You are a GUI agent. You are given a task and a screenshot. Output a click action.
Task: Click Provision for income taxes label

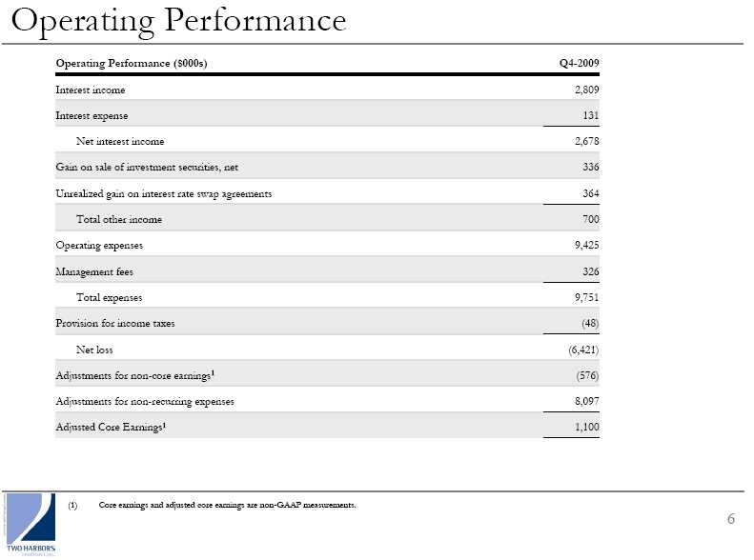(x=115, y=323)
